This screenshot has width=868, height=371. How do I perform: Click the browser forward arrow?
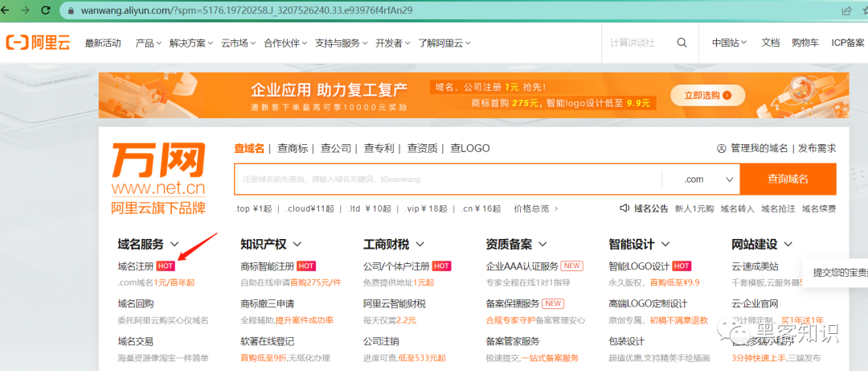tap(25, 10)
